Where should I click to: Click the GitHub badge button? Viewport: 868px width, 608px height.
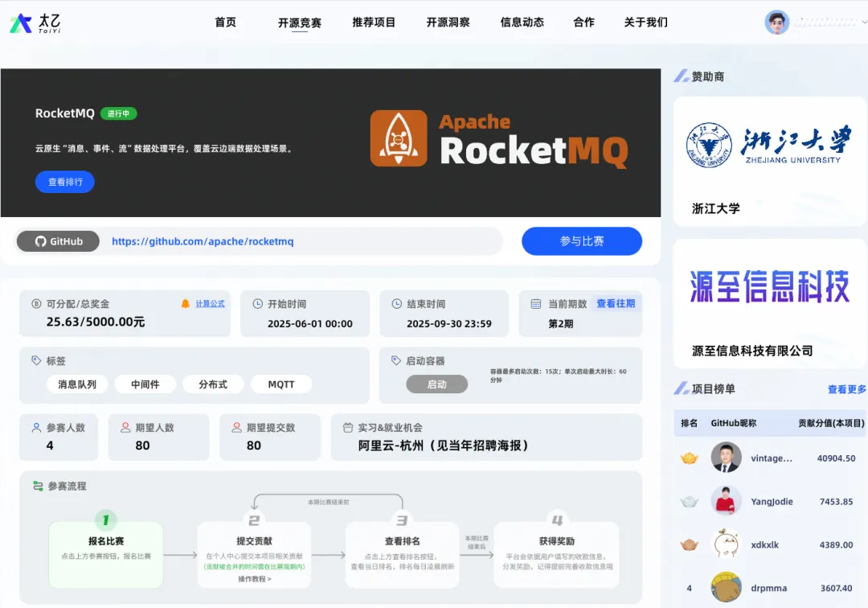point(58,241)
